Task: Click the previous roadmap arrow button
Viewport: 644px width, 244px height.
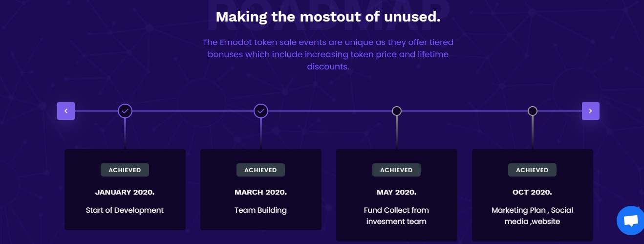Action: pos(66,111)
